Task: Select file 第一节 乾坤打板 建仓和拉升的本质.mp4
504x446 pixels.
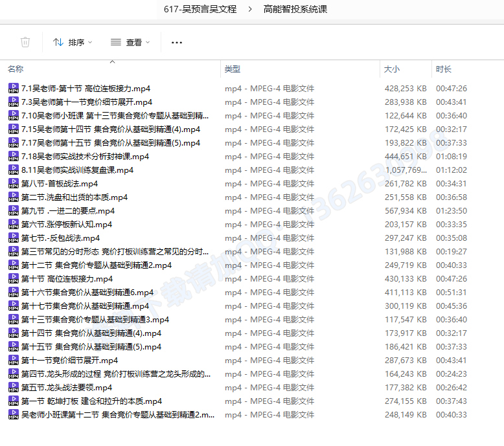Action: (x=91, y=401)
